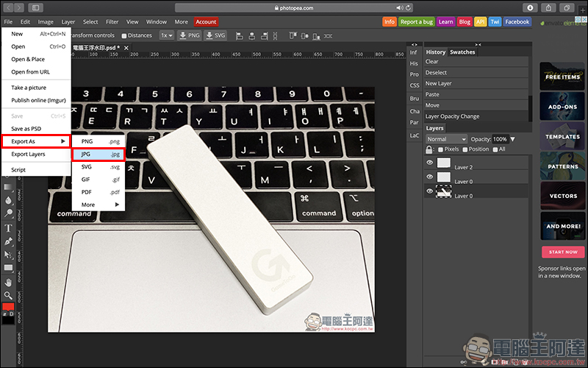Open the Opacity slider arrow
Viewport: 588px width, 368px height.
tap(512, 139)
